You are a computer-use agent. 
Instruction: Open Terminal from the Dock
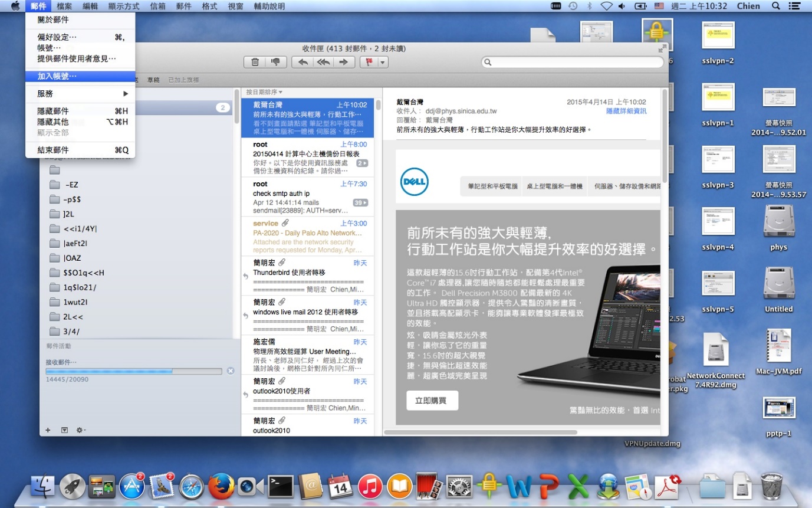pyautogui.click(x=281, y=486)
